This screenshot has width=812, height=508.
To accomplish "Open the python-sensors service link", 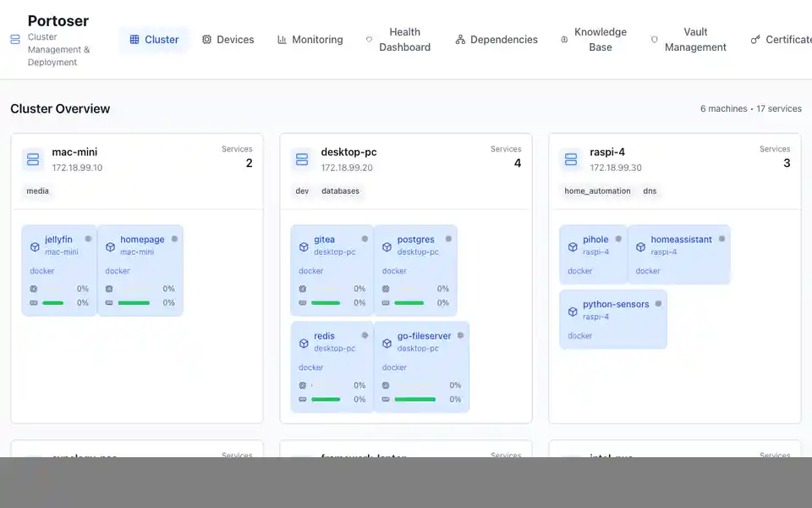I will pos(616,304).
